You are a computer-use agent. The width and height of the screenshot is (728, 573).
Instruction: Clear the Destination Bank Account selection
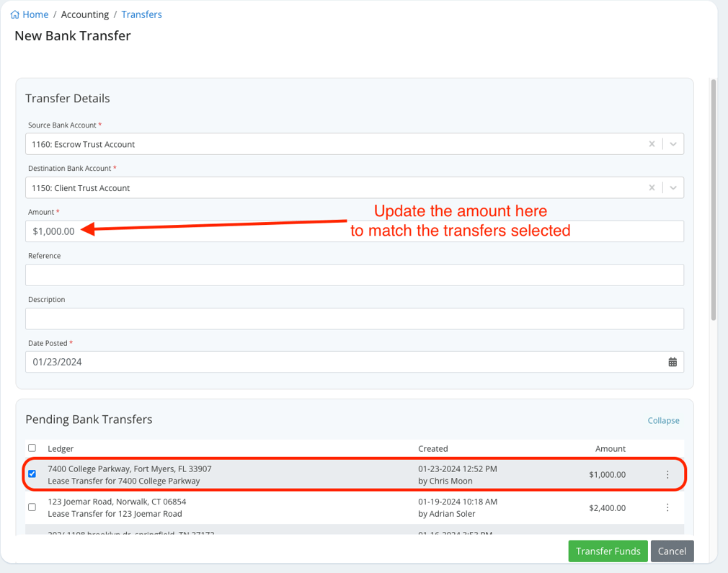tap(652, 187)
